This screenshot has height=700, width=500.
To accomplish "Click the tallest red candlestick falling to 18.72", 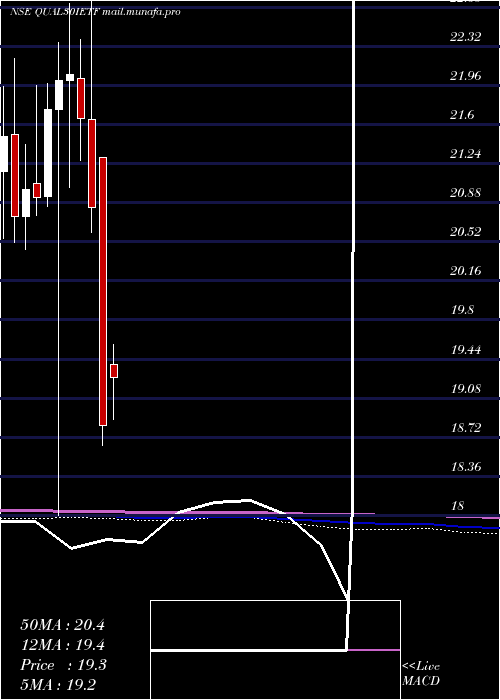I will tap(103, 291).
